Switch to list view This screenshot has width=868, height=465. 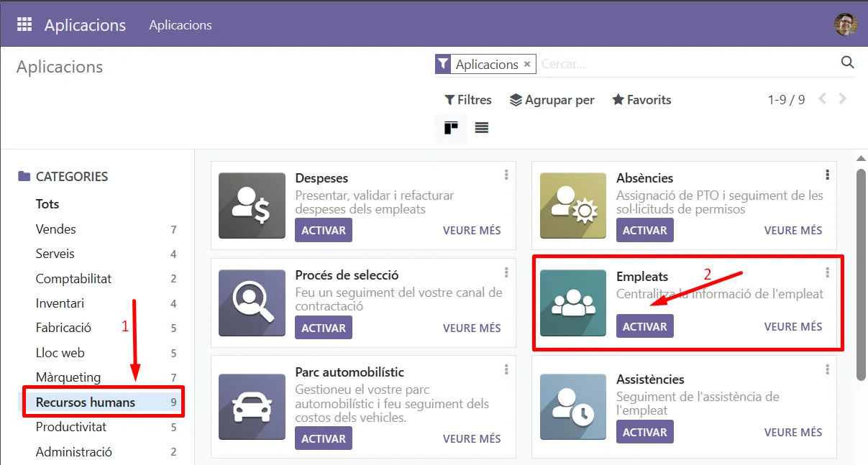pos(482,128)
